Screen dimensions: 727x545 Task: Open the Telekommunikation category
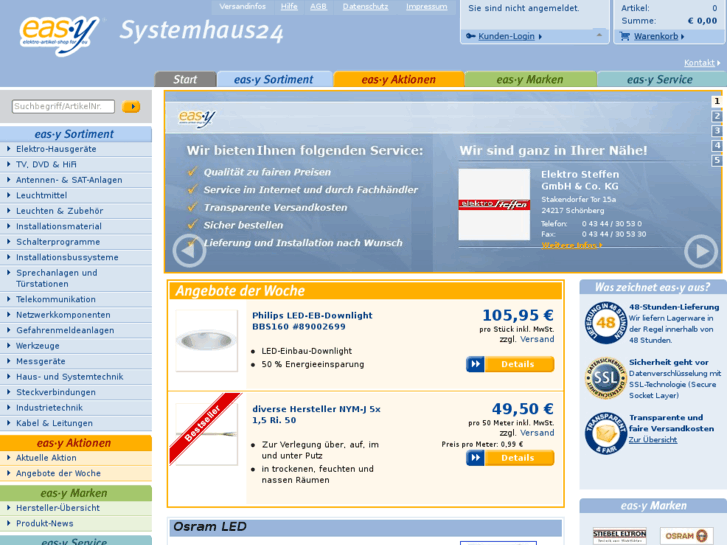[x=76, y=300]
